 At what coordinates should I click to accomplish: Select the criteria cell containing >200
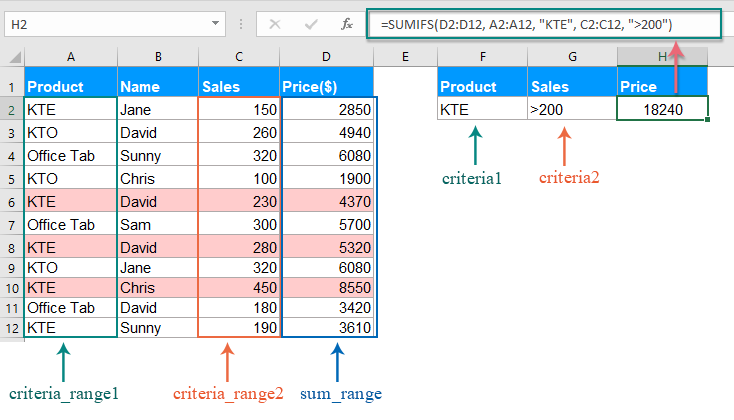pyautogui.click(x=572, y=109)
